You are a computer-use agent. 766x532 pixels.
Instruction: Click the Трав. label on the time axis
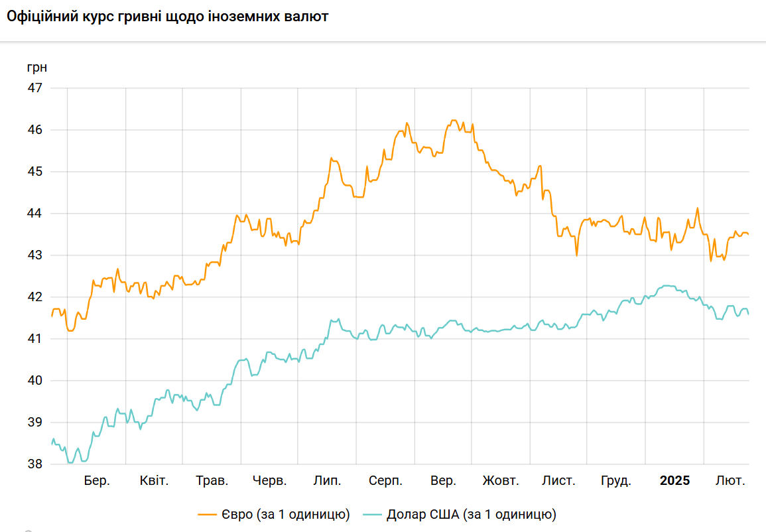pyautogui.click(x=212, y=481)
